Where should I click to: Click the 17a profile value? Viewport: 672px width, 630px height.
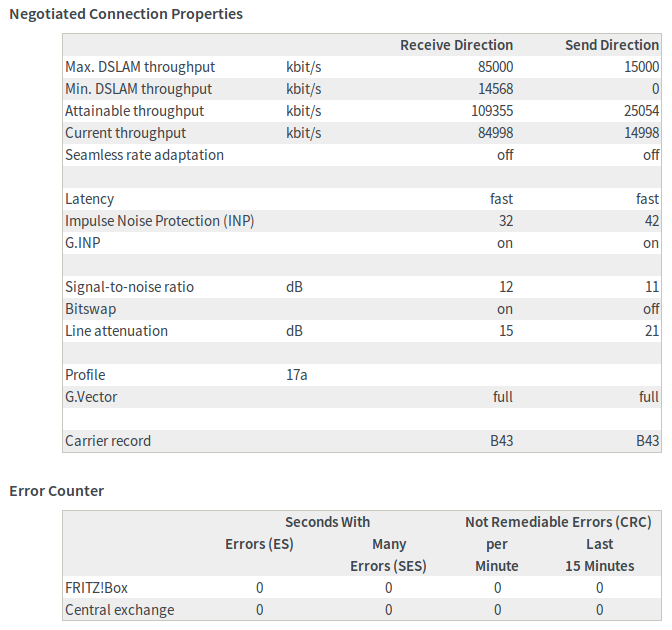[x=296, y=375]
